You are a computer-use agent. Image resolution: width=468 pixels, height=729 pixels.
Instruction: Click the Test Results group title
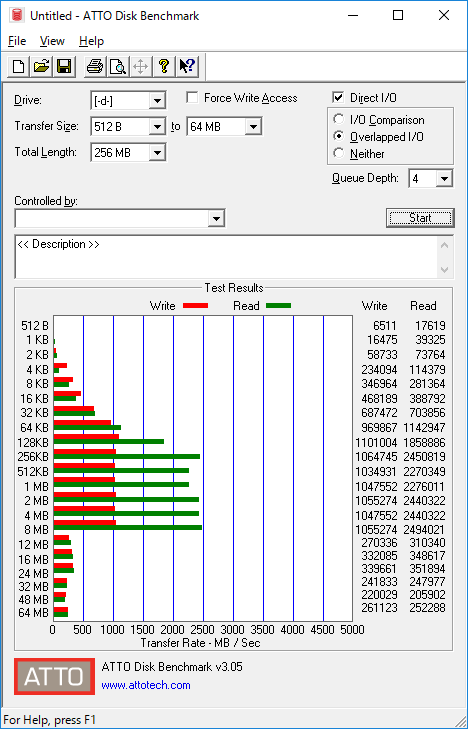[234, 288]
